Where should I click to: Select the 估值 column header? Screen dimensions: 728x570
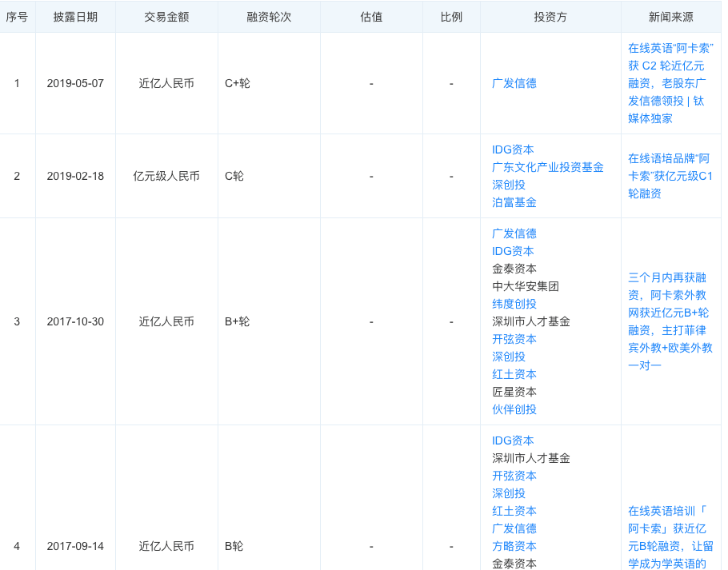(x=371, y=17)
